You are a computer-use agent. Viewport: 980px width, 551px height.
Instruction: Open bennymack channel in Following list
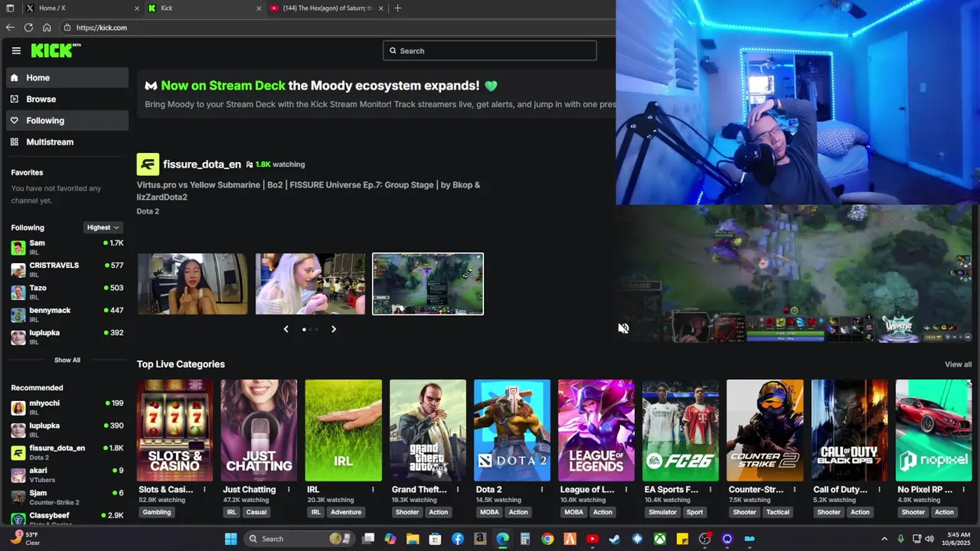67,315
